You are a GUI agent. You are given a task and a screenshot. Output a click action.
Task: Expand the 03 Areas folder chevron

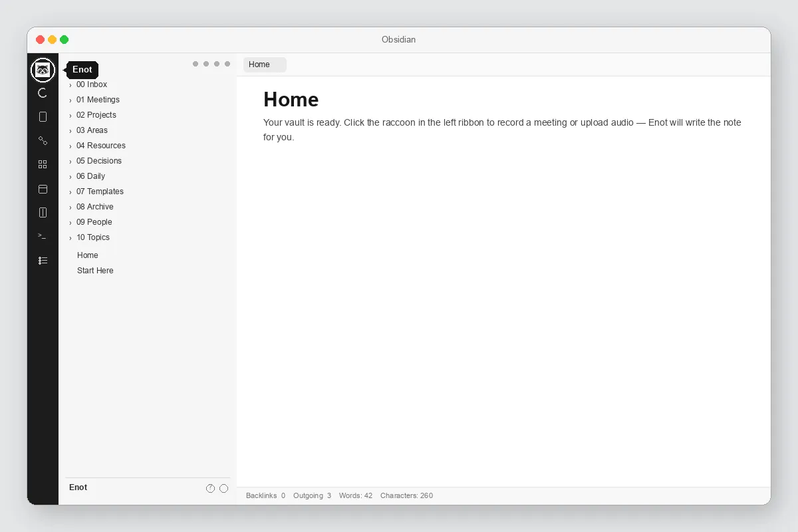70,131
